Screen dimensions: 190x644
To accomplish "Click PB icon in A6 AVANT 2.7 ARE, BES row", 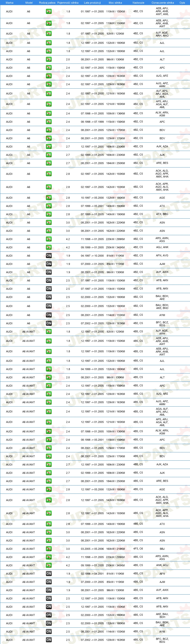I will point(49,481).
